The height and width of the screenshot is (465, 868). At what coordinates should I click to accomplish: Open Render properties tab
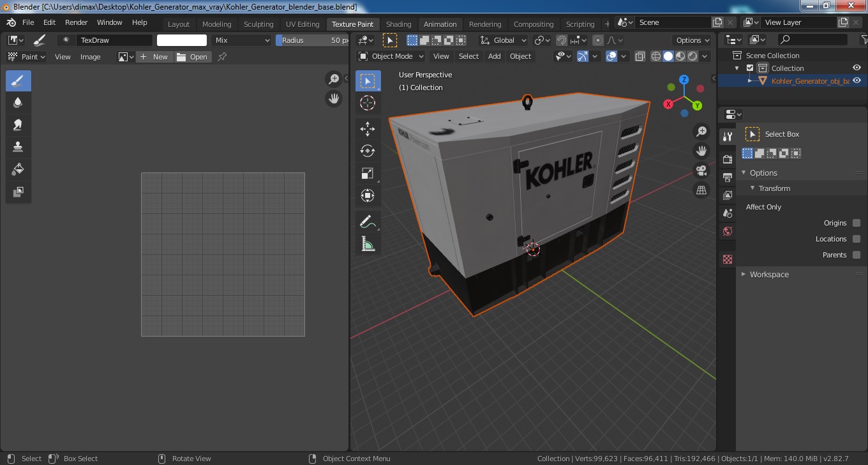pyautogui.click(x=728, y=158)
